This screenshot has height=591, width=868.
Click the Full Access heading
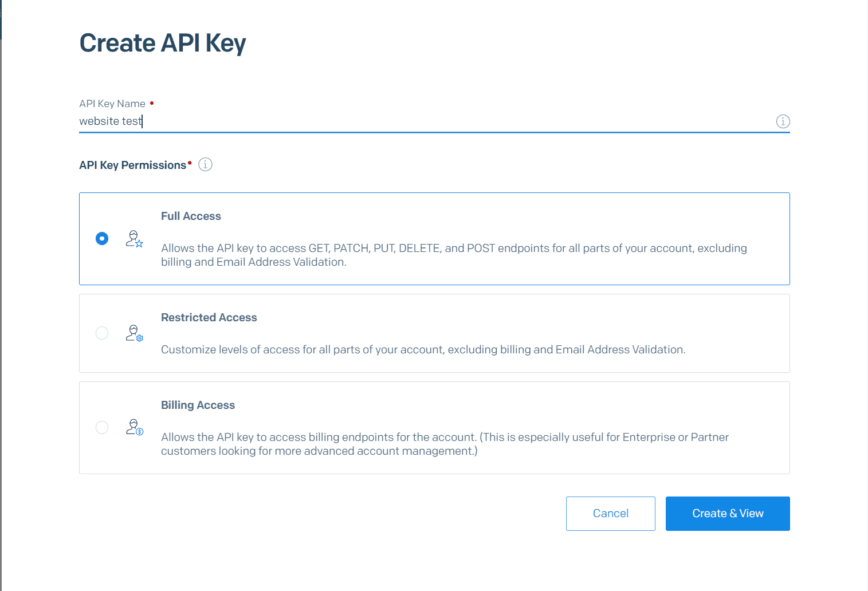point(191,216)
